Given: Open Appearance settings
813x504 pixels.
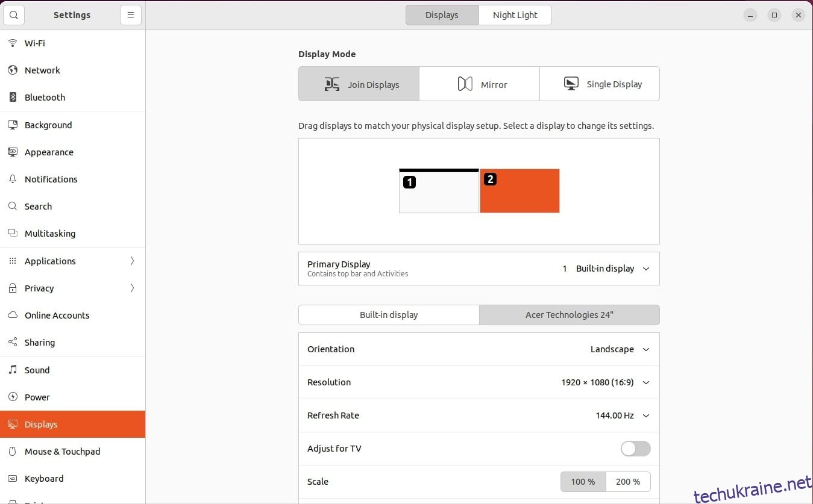Looking at the screenshot, I should point(72,152).
